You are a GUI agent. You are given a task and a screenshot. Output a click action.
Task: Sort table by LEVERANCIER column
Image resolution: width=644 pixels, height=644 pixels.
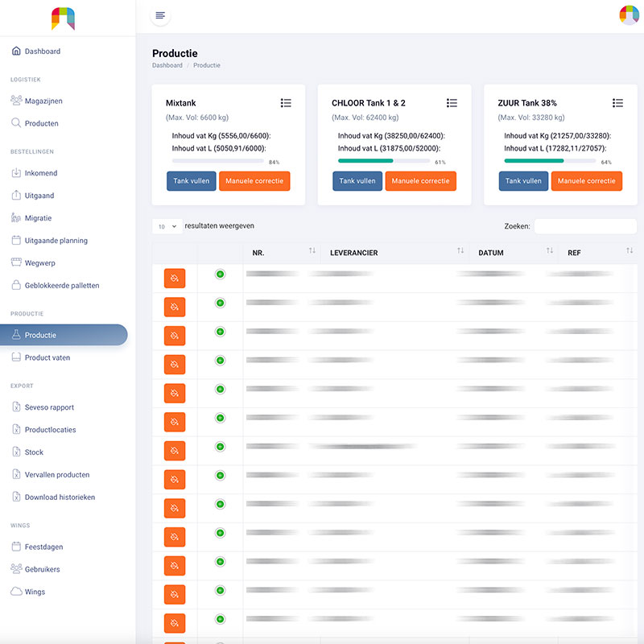pos(394,253)
